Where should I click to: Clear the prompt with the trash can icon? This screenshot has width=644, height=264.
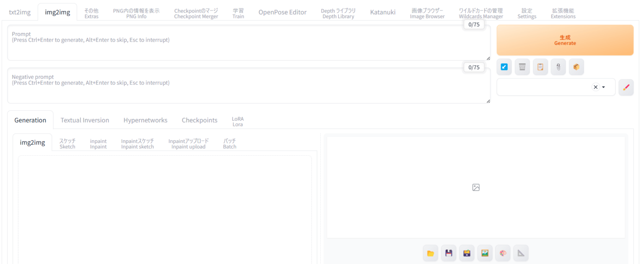pyautogui.click(x=522, y=67)
